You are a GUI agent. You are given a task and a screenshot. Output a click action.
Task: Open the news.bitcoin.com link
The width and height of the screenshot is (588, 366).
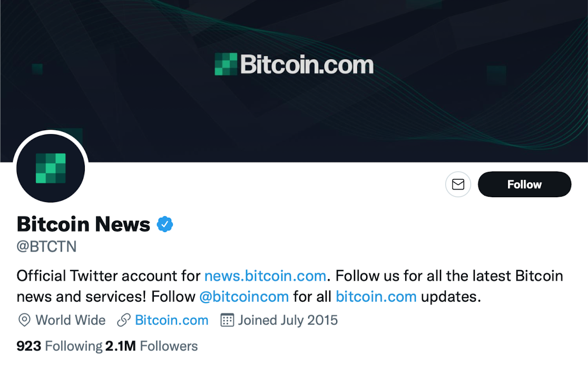click(265, 276)
